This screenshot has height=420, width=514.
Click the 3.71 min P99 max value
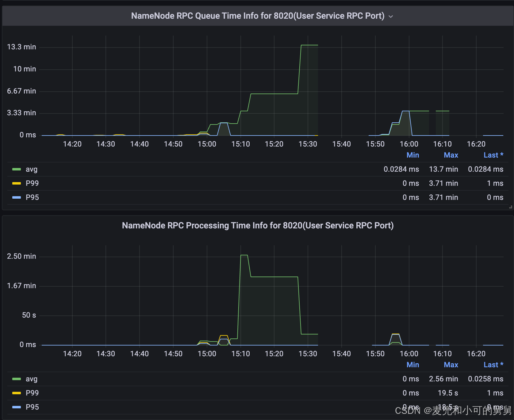443,183
